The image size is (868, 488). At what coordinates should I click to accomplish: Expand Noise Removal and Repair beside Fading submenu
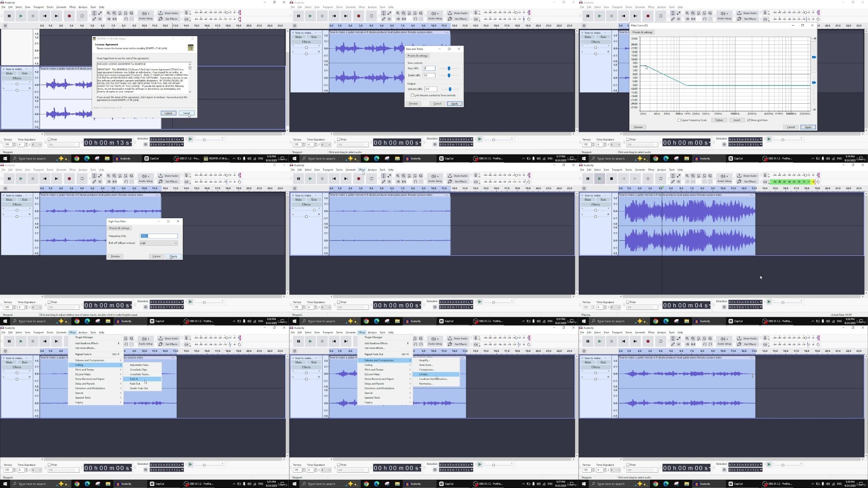pyautogui.click(x=95, y=379)
